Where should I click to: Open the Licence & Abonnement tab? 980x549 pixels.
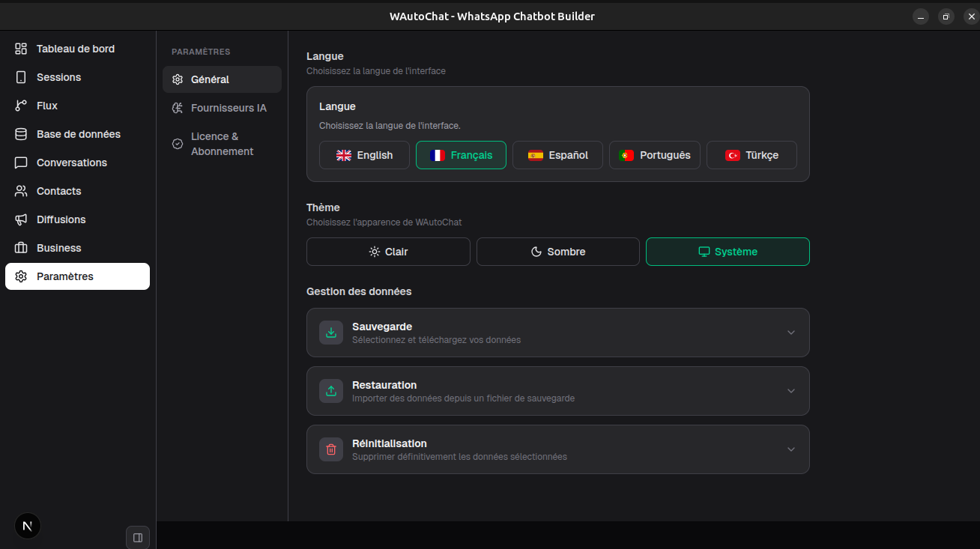pyautogui.click(x=222, y=144)
